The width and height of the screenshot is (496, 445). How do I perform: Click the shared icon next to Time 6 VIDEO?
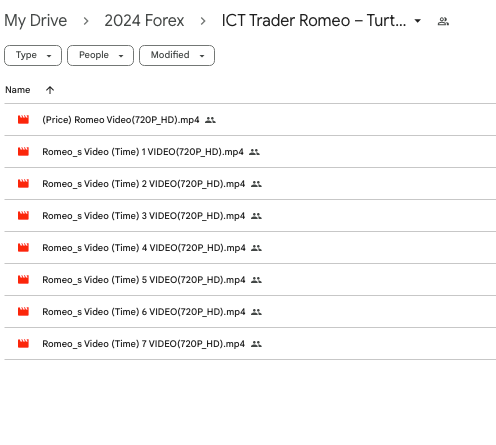tap(256, 312)
